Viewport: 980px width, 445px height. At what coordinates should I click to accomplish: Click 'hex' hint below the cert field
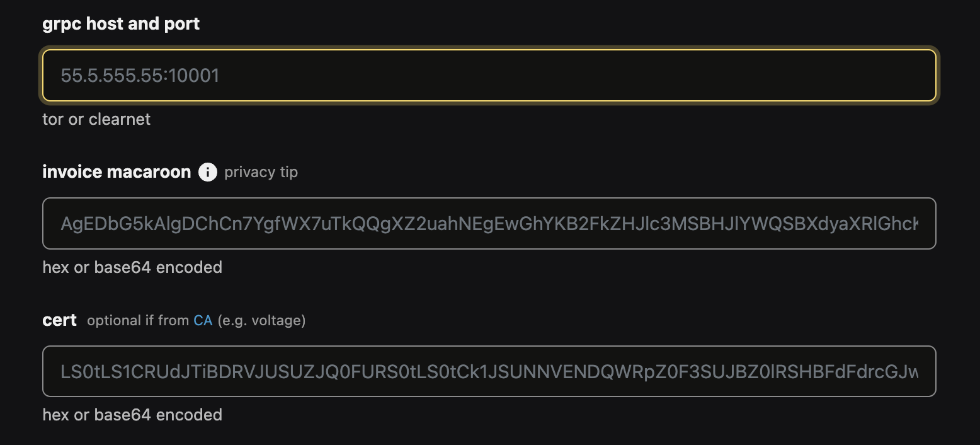pos(55,415)
